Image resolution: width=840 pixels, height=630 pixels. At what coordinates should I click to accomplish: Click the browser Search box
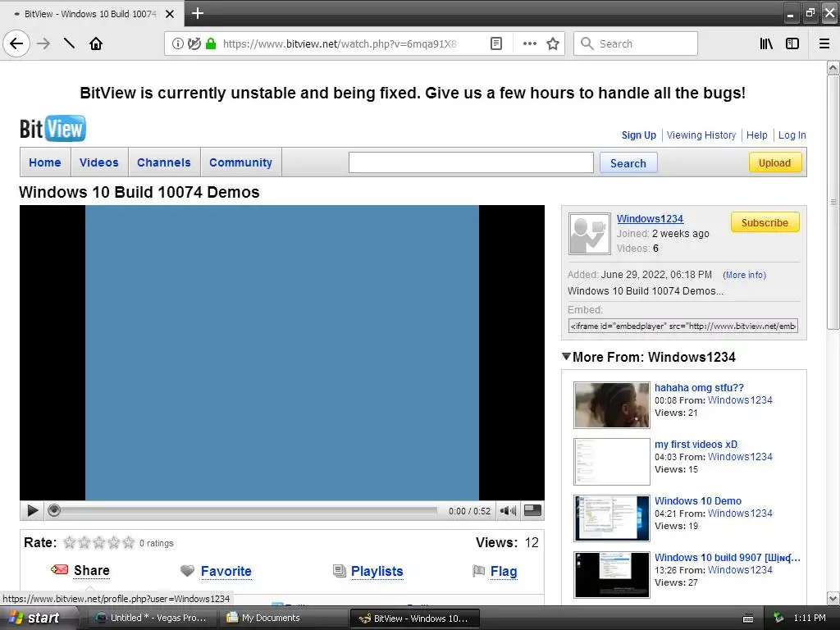click(x=636, y=44)
